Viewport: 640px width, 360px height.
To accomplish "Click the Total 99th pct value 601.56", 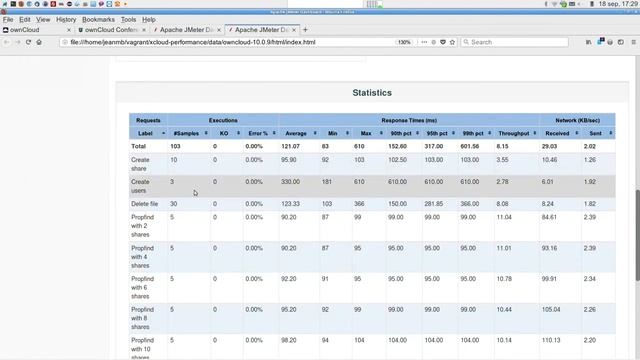I will (x=470, y=146).
